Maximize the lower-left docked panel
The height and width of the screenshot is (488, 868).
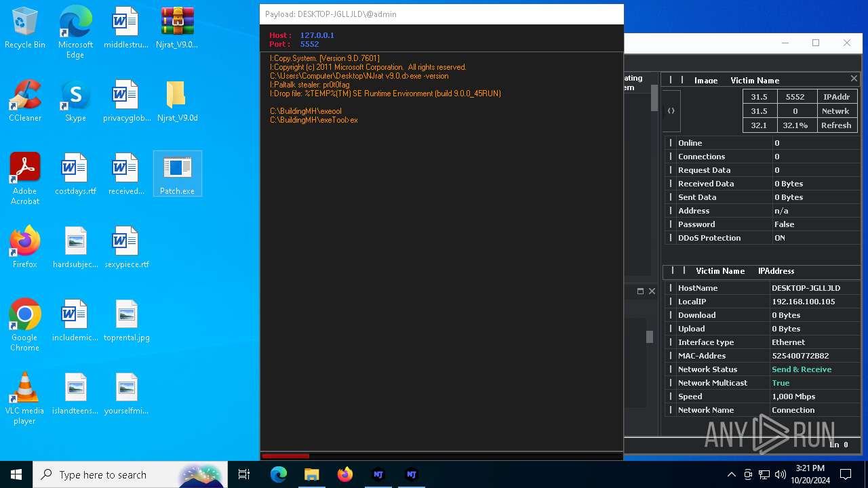click(640, 291)
